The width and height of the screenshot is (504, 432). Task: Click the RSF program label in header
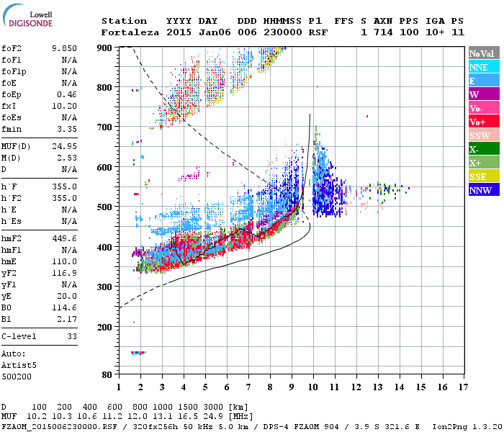(318, 32)
